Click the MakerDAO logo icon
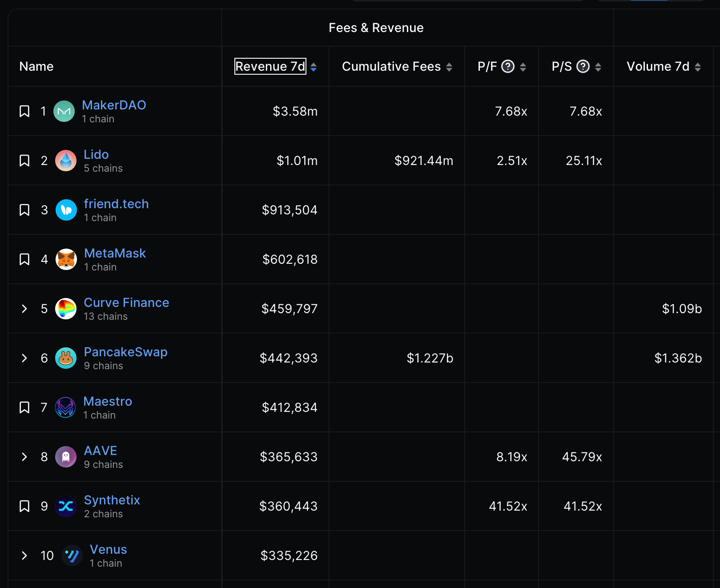This screenshot has height=588, width=720. (x=64, y=111)
